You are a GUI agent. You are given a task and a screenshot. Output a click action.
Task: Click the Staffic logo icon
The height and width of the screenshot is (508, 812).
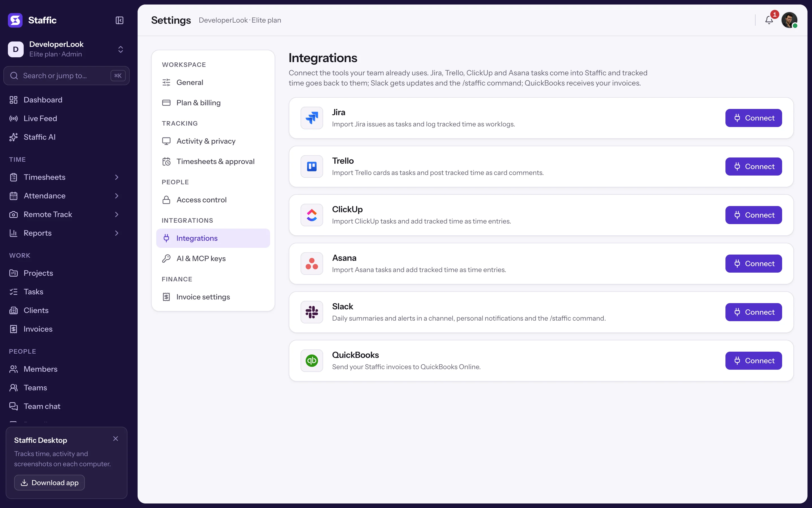click(15, 20)
